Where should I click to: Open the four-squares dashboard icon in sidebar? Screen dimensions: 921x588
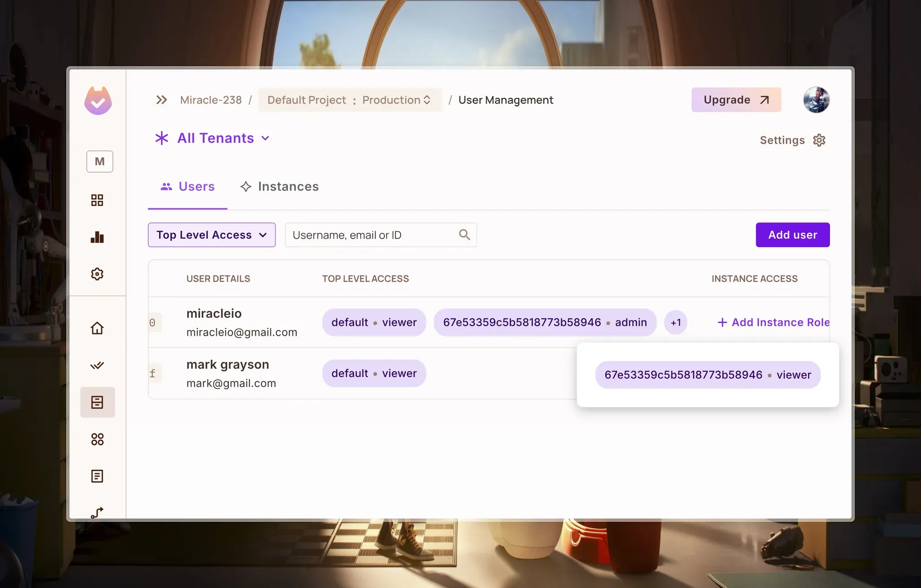tap(97, 200)
